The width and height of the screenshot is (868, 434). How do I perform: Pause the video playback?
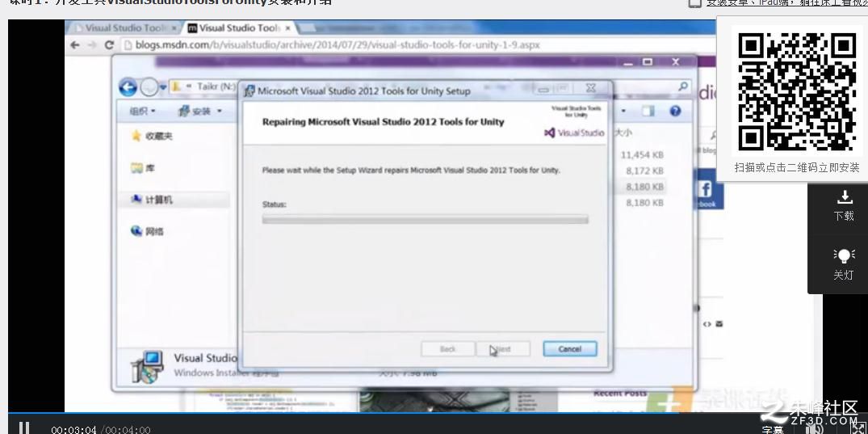pos(23,428)
